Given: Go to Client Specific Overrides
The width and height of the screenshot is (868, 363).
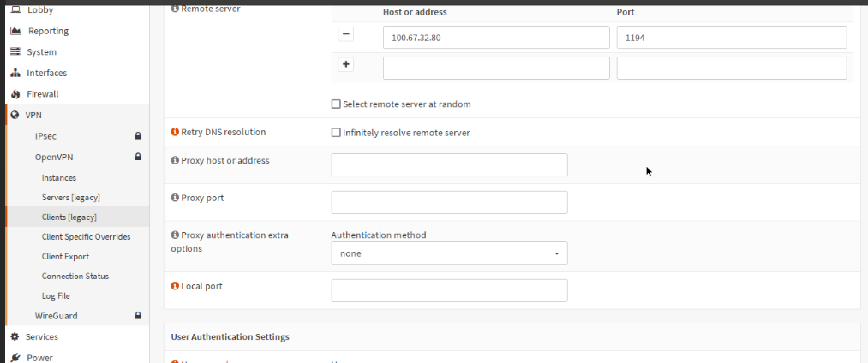Looking at the screenshot, I should click(x=86, y=237).
